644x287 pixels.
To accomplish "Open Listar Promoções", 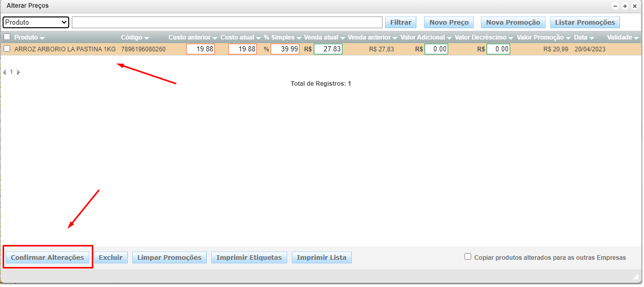I will tap(585, 22).
